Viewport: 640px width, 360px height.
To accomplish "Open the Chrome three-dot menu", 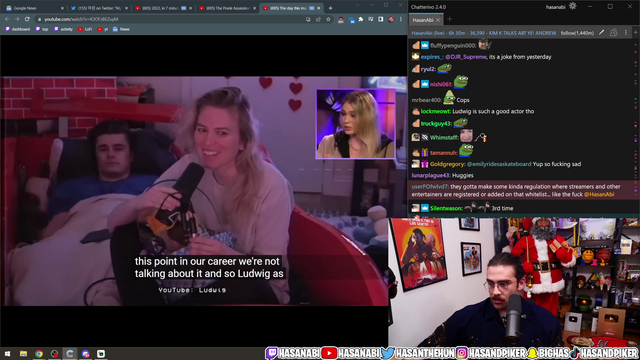I will [x=401, y=19].
